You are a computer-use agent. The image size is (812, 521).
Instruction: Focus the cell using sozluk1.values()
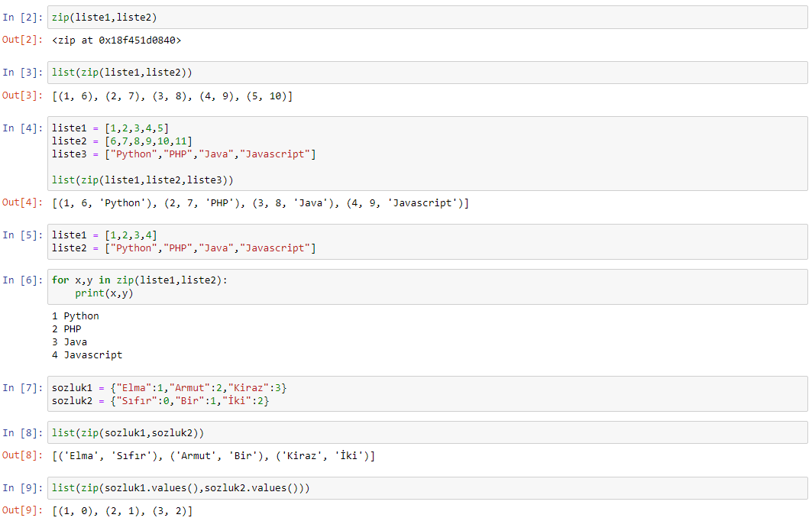coord(427,488)
